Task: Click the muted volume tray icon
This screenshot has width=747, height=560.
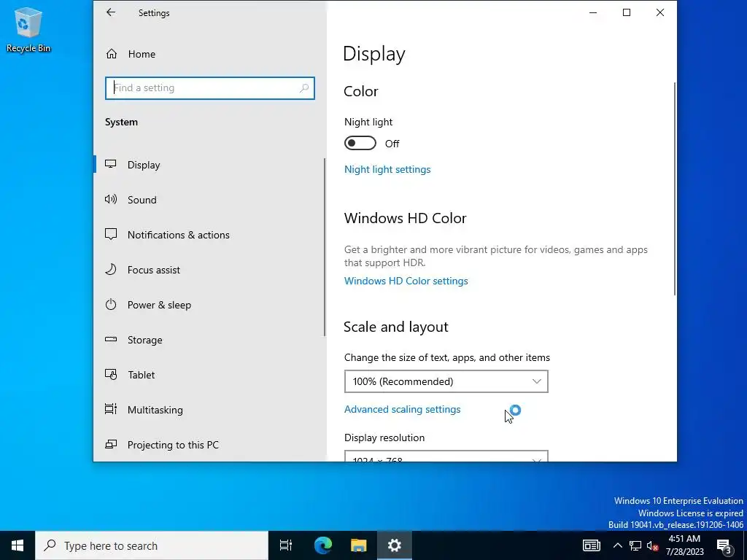Action: click(652, 545)
